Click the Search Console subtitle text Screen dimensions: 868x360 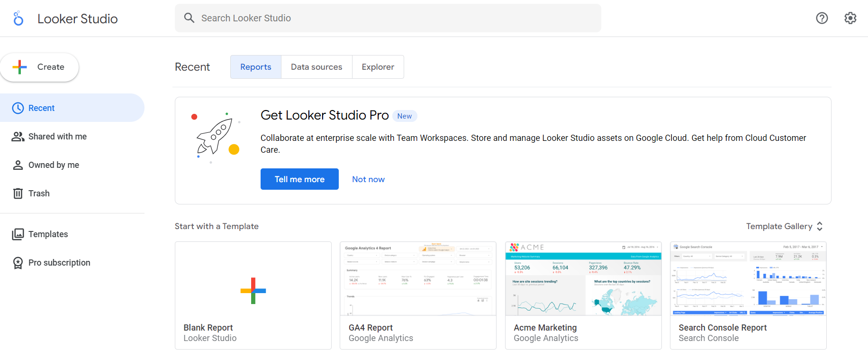708,338
